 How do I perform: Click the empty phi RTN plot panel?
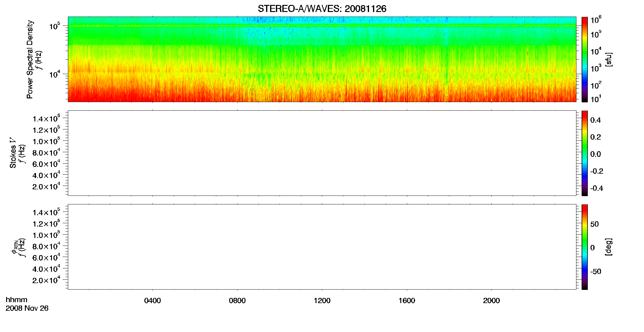[322, 247]
